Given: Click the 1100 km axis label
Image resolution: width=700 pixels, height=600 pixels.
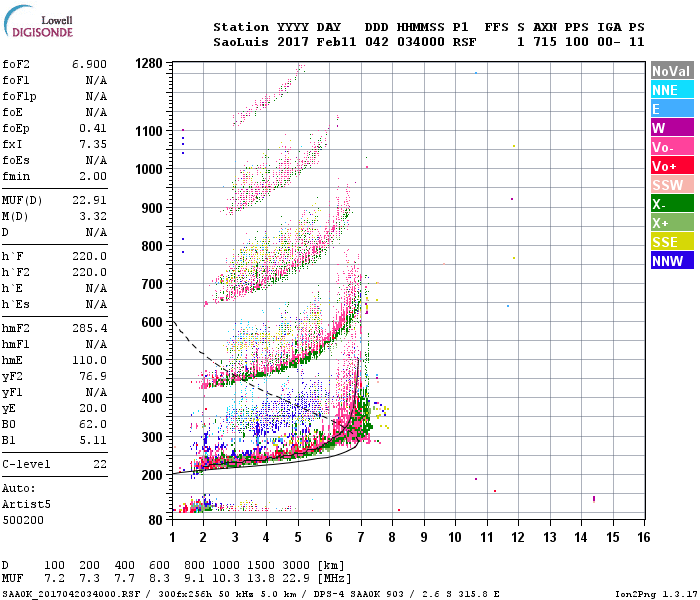Looking at the screenshot, I should [x=149, y=131].
